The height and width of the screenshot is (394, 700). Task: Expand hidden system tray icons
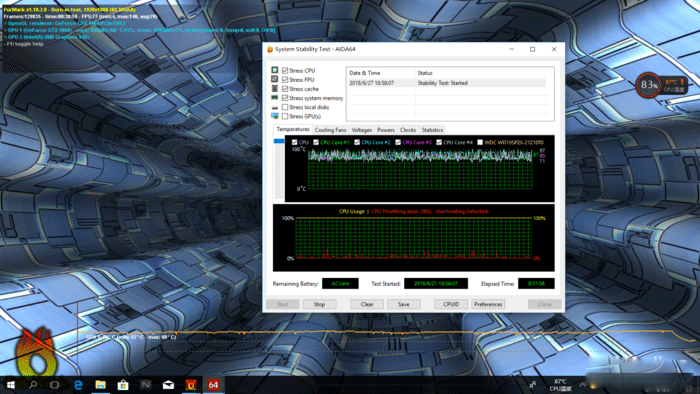tap(582, 385)
